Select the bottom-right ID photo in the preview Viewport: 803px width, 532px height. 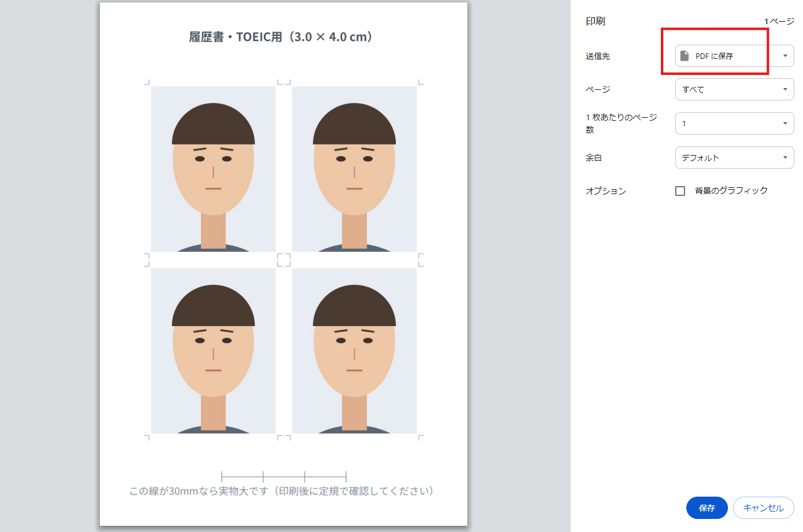click(354, 351)
